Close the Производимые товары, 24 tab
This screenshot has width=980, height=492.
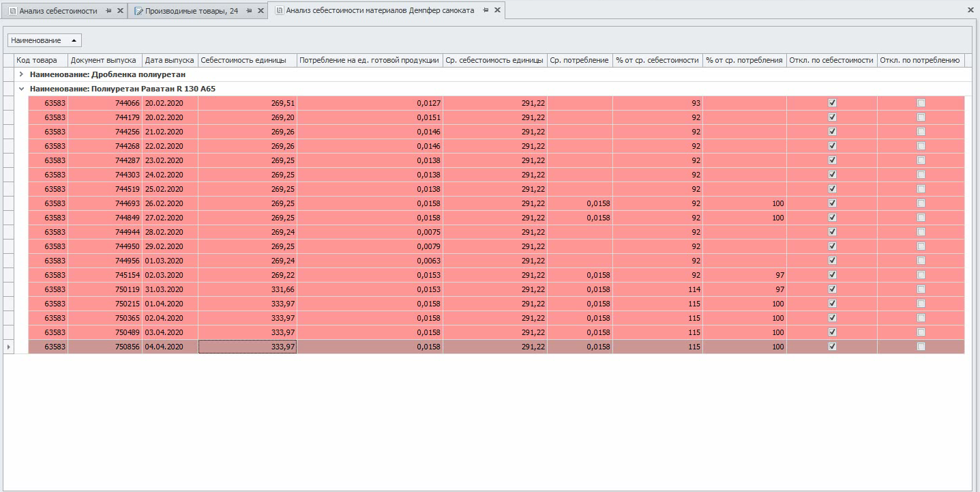(261, 11)
